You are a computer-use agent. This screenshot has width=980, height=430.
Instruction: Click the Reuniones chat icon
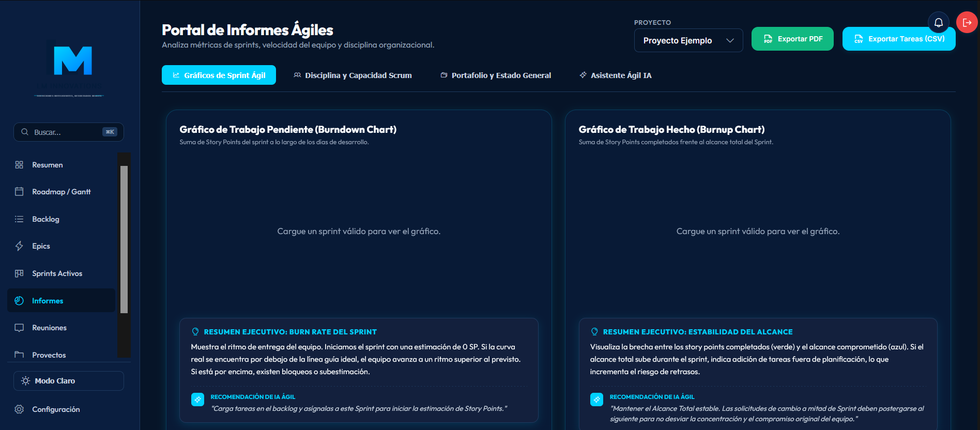pos(19,328)
